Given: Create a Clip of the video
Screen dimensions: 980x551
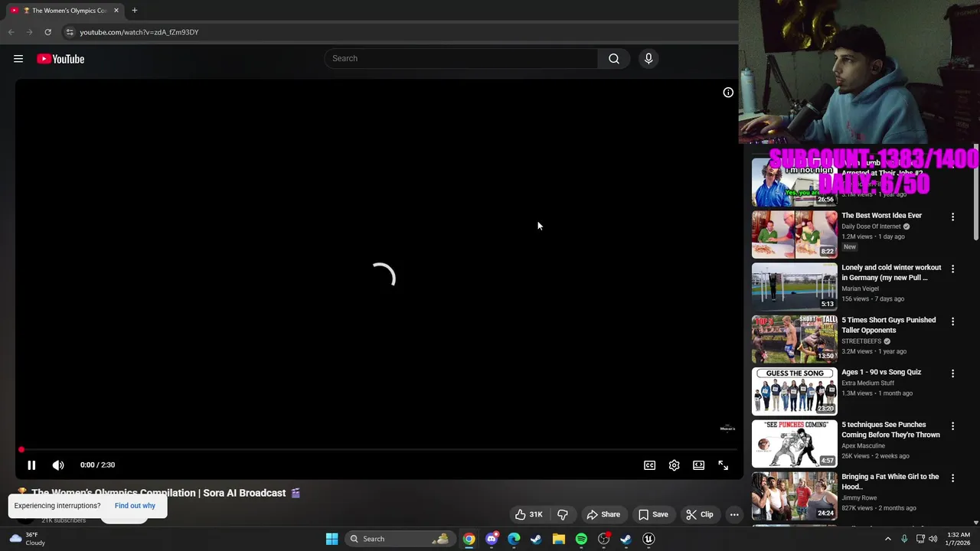Looking at the screenshot, I should [699, 514].
